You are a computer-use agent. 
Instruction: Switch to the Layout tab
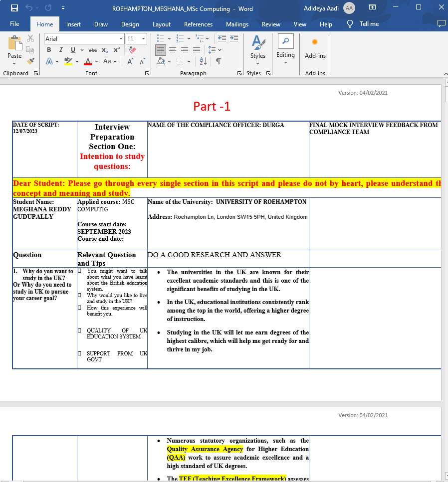tap(162, 24)
